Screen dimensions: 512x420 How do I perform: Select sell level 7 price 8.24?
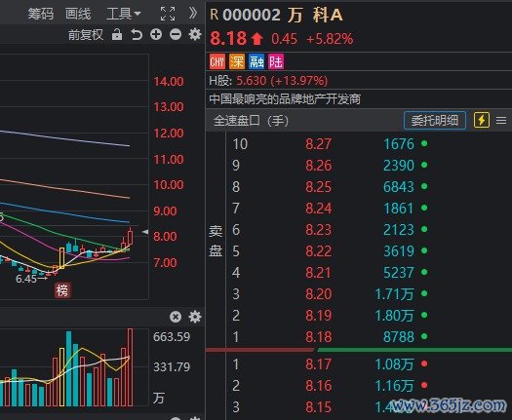tap(318, 209)
